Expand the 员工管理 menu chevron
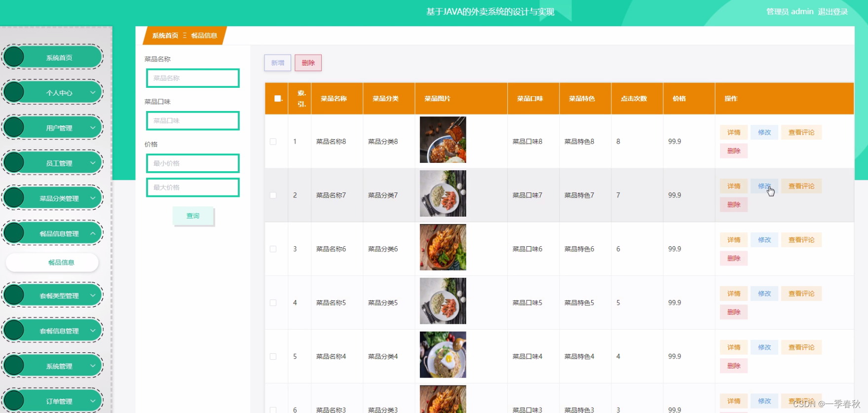Screen dimensions: 868x413 [x=93, y=163]
